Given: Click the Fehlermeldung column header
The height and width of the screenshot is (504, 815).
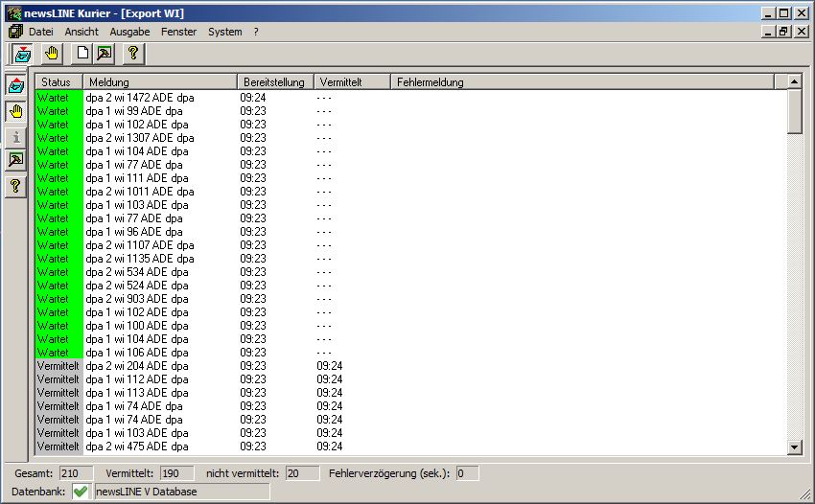Looking at the screenshot, I should (431, 82).
